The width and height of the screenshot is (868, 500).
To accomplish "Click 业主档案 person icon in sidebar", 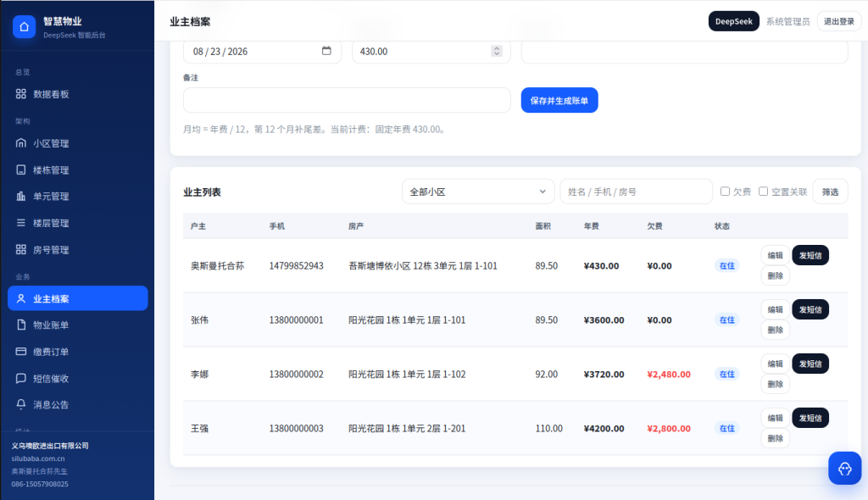I will click(21, 298).
